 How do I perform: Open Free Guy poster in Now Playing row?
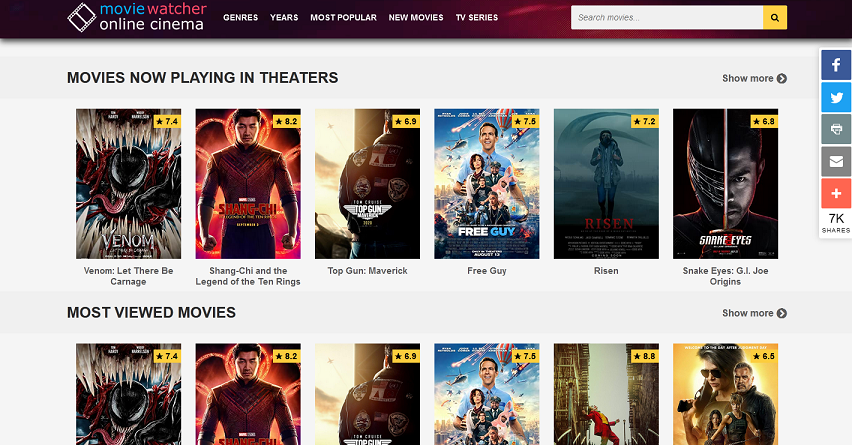pos(487,184)
